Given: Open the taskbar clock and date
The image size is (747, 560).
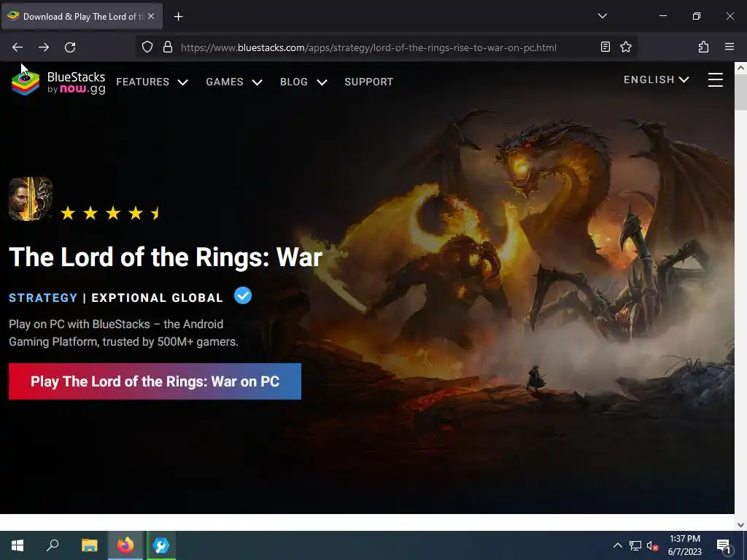Looking at the screenshot, I should click(684, 545).
